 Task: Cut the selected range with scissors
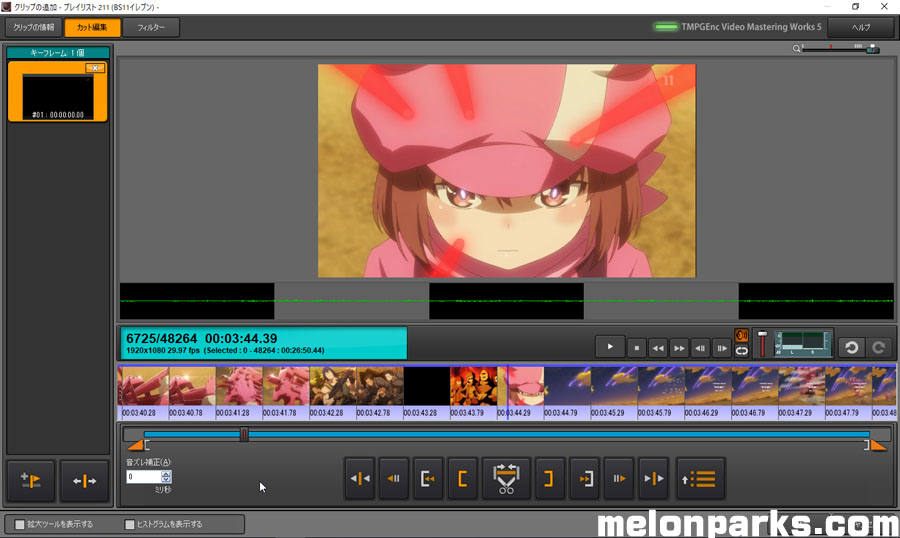(x=506, y=478)
